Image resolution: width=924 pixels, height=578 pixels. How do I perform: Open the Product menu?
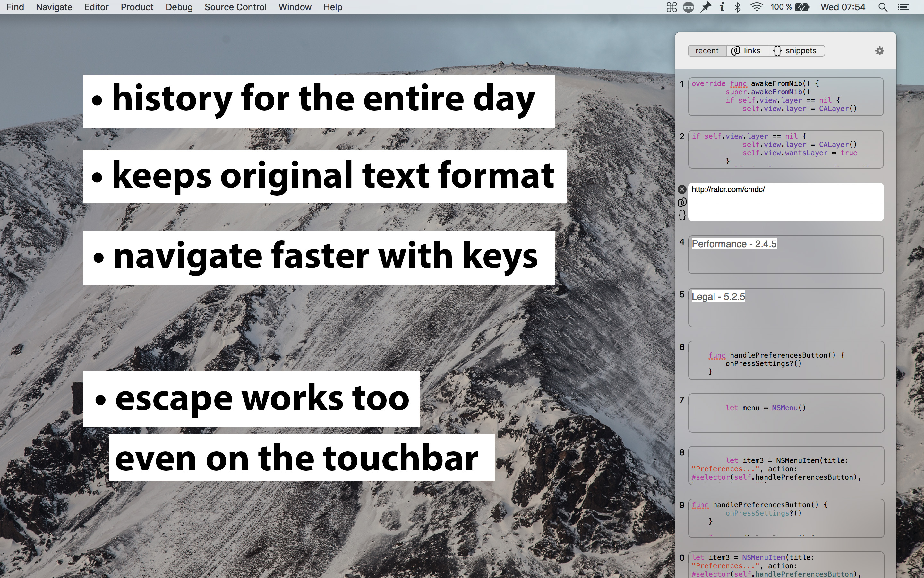click(x=137, y=7)
